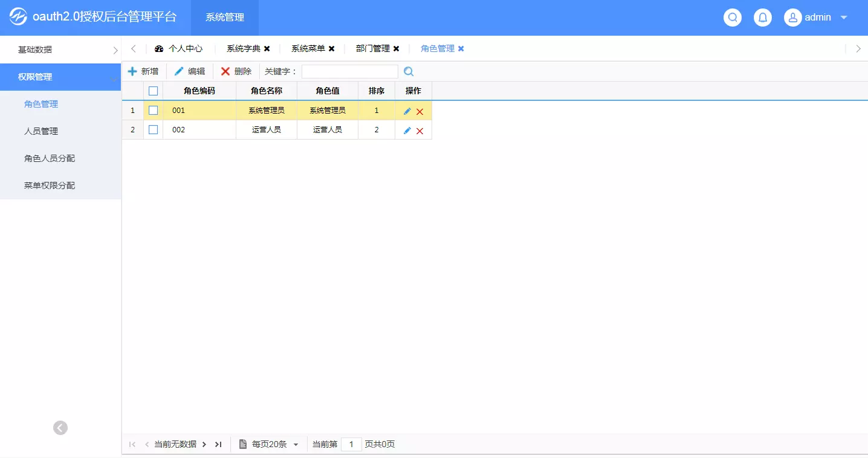Viewport: 868px width, 458px height.
Task: Close the 角色管理 tab
Action: 461,48
